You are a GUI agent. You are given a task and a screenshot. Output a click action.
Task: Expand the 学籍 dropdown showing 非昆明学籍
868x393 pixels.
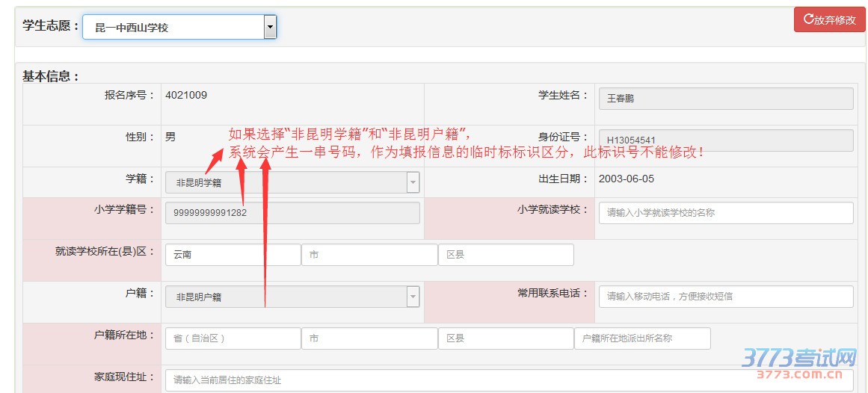tap(292, 182)
